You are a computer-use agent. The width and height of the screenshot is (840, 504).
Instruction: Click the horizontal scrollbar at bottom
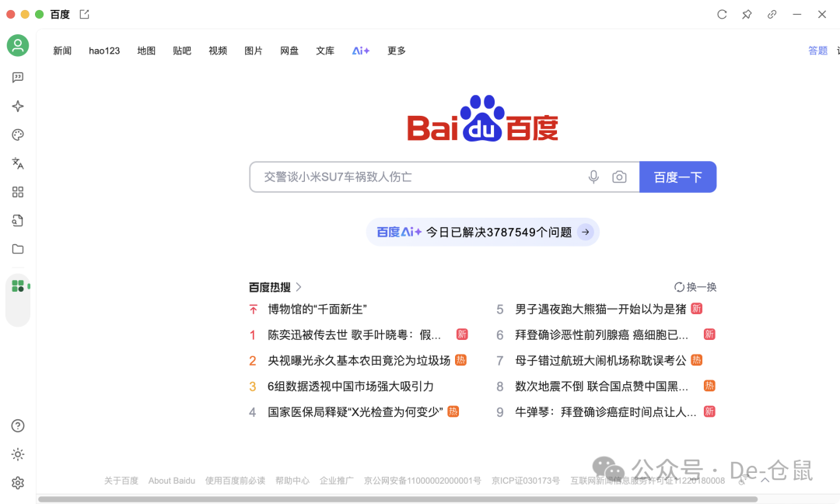pos(397,499)
